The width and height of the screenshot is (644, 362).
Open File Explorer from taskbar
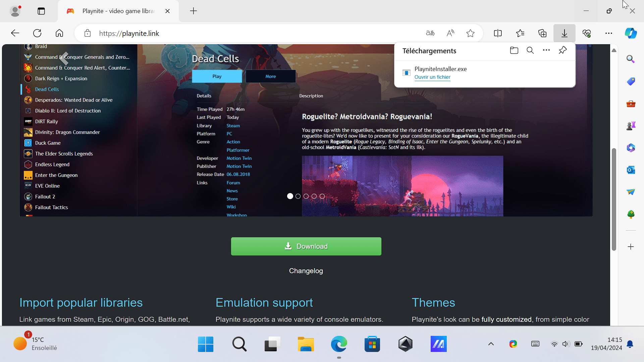[306, 344]
